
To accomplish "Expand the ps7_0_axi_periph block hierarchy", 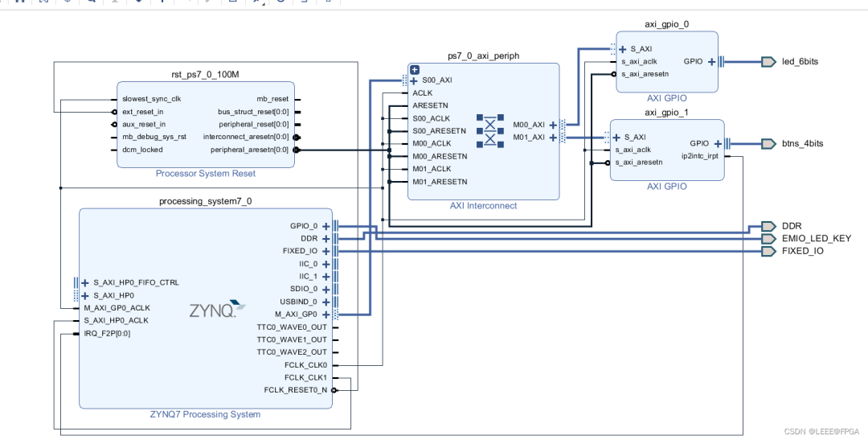I will [x=415, y=70].
